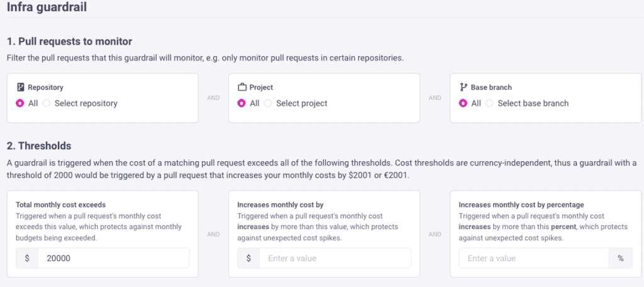Click the Pull requests to monitor heading
Image resolution: width=644 pixels, height=287 pixels.
[69, 42]
